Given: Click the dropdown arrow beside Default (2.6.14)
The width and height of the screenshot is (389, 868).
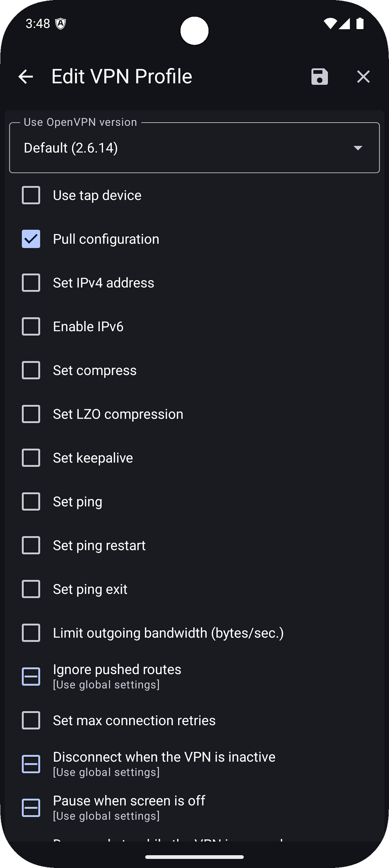Looking at the screenshot, I should pos(358,148).
